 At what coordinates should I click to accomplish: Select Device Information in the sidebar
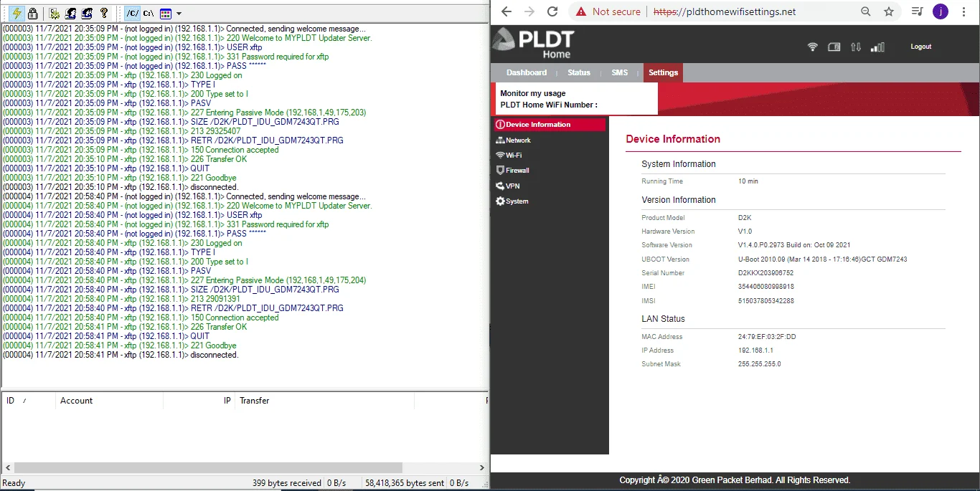click(x=550, y=125)
